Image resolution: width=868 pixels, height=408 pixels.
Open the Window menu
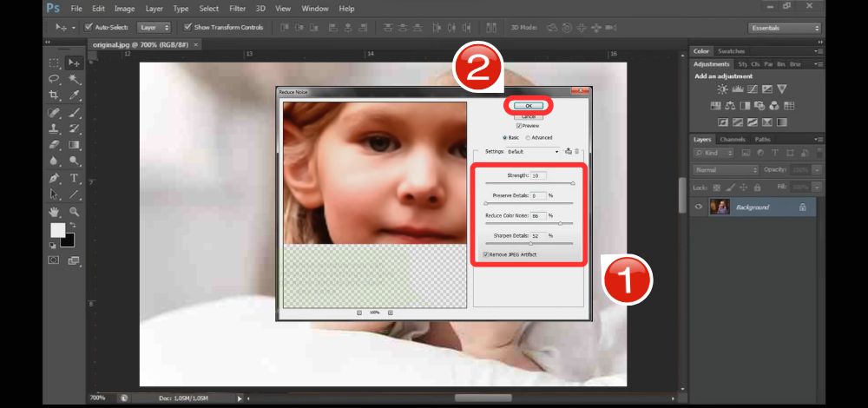point(315,9)
